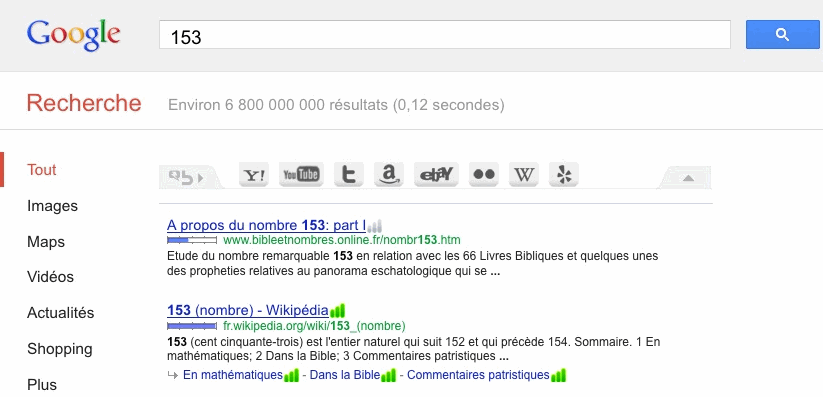The image size is (823, 397).
Task: Search 153 on Flickr icon
Action: coord(484,174)
